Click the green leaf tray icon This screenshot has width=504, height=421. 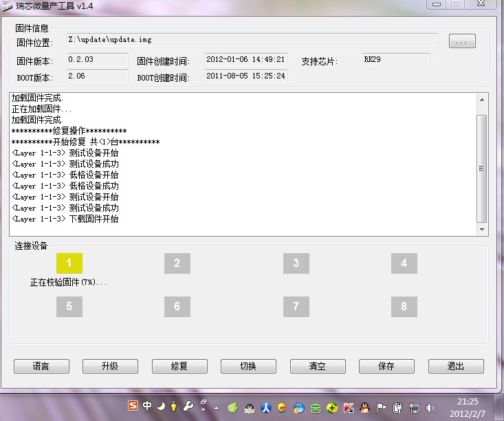pyautogui.click(x=233, y=408)
